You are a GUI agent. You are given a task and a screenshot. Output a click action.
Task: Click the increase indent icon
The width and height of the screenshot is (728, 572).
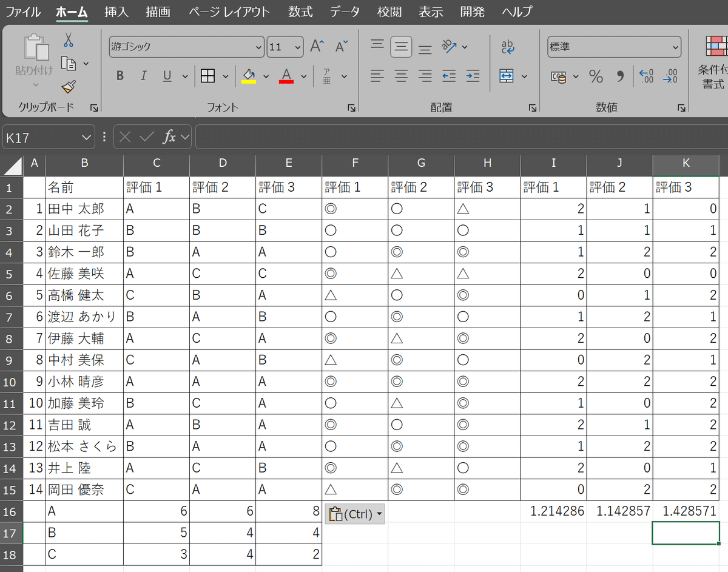pyautogui.click(x=473, y=76)
